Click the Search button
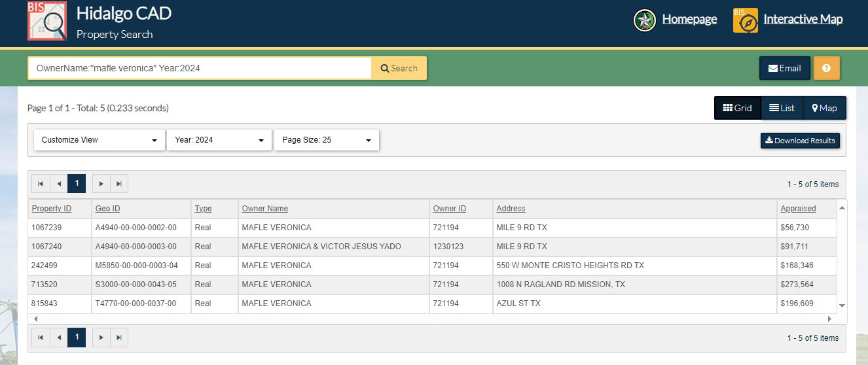This screenshot has height=365, width=868. 399,68
